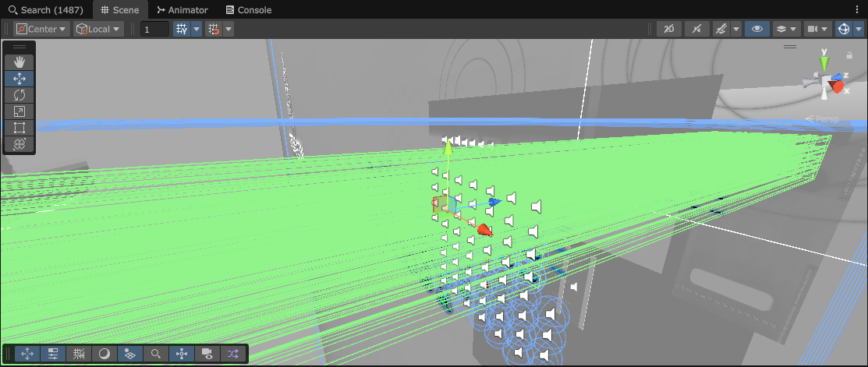The height and width of the screenshot is (367, 868).
Task: Open gizmos options dropdown arrow
Action: [x=859, y=29]
